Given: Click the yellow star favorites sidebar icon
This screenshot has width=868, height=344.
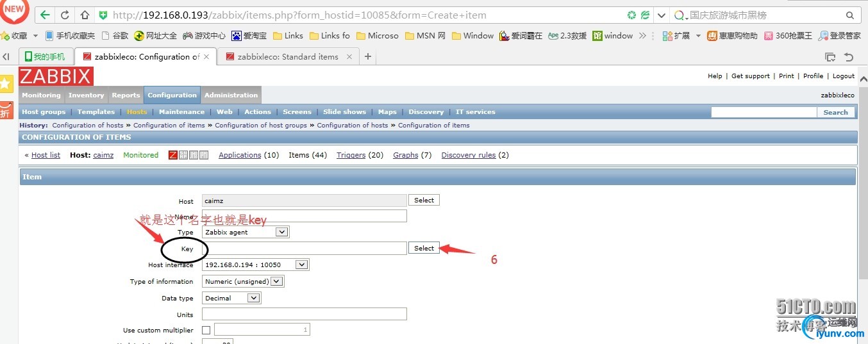Looking at the screenshot, I should tap(6, 83).
